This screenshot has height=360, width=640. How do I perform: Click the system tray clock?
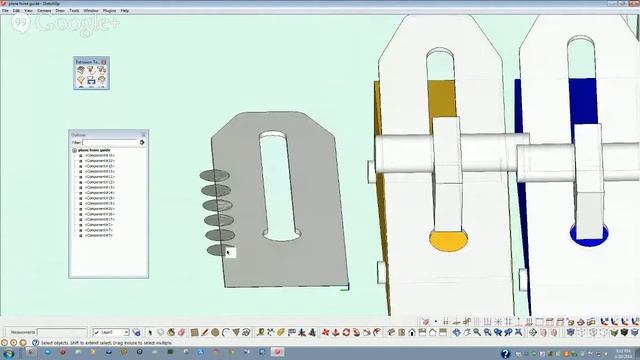point(622,353)
